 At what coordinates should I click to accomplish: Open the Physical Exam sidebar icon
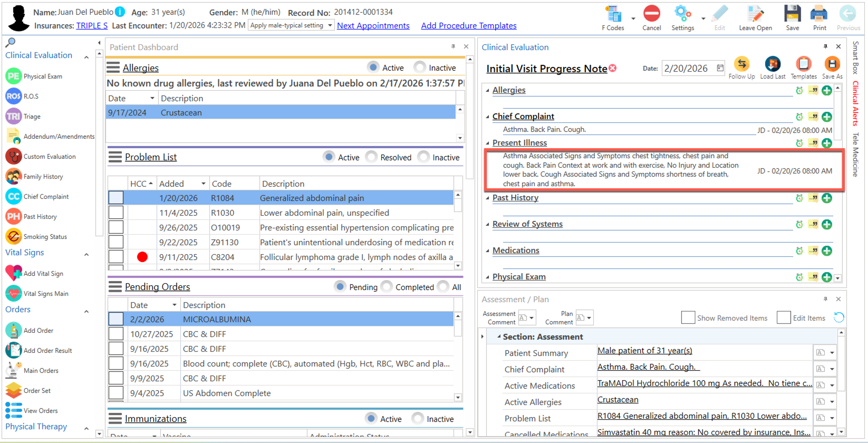pos(13,76)
